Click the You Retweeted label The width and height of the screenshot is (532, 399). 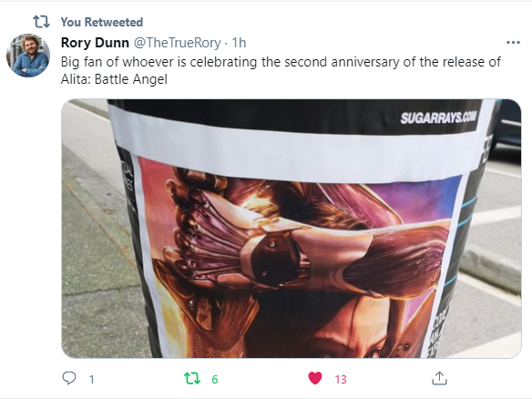coord(102,22)
